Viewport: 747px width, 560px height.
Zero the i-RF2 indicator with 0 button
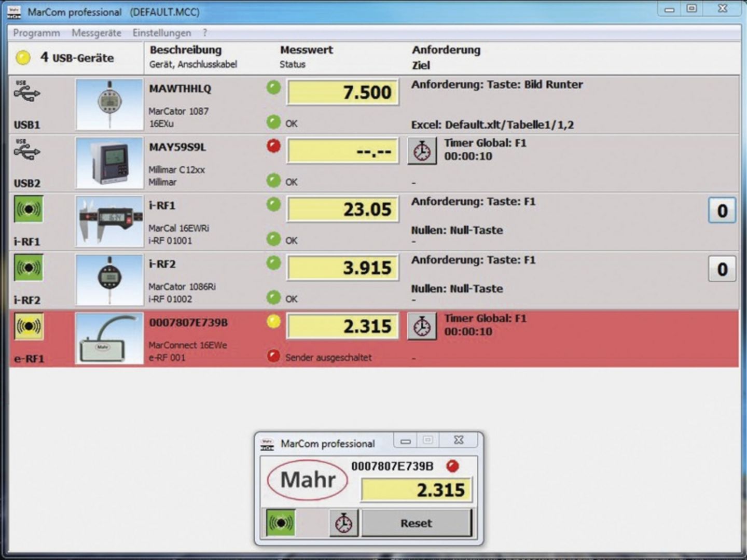722,269
